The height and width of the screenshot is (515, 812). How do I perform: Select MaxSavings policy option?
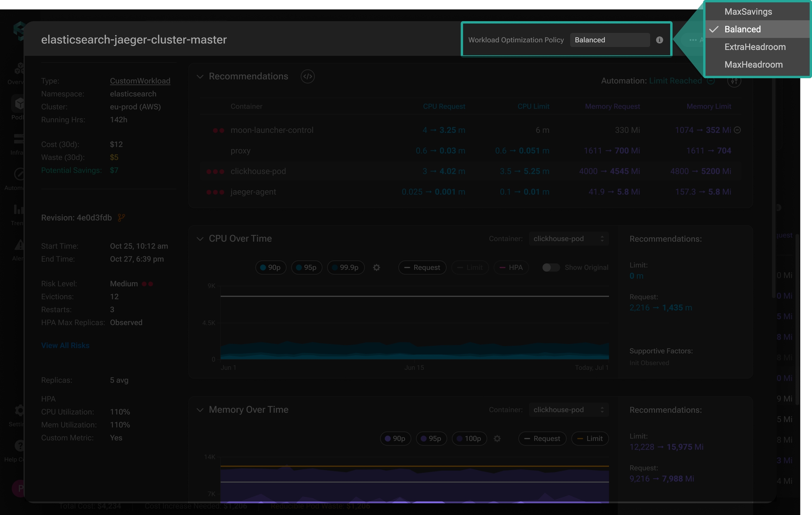tap(748, 12)
